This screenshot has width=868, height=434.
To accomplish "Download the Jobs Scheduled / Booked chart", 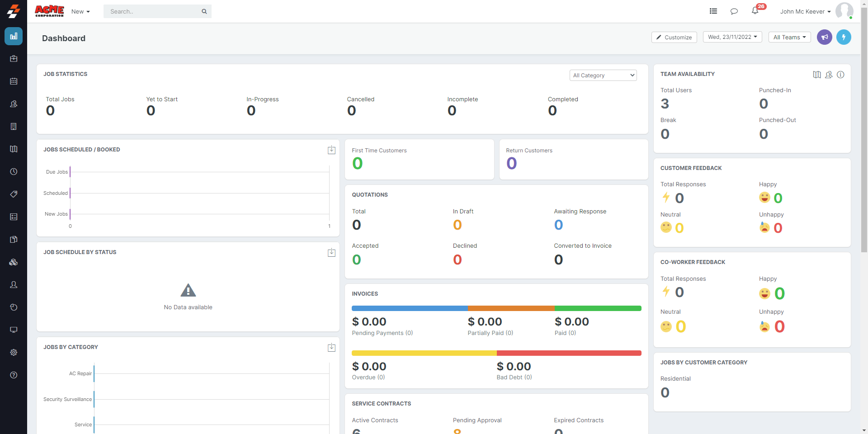I will (331, 150).
